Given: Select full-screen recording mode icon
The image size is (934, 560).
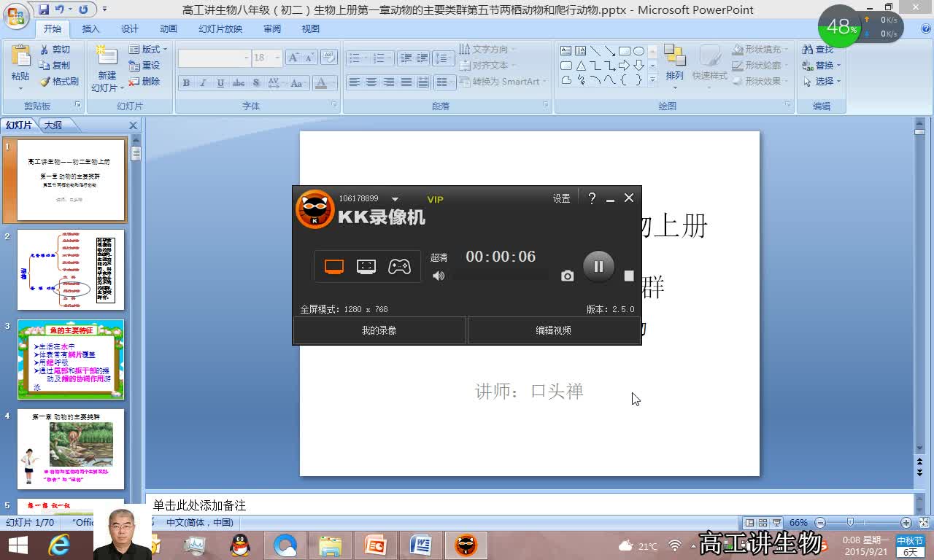Looking at the screenshot, I should tap(334, 267).
